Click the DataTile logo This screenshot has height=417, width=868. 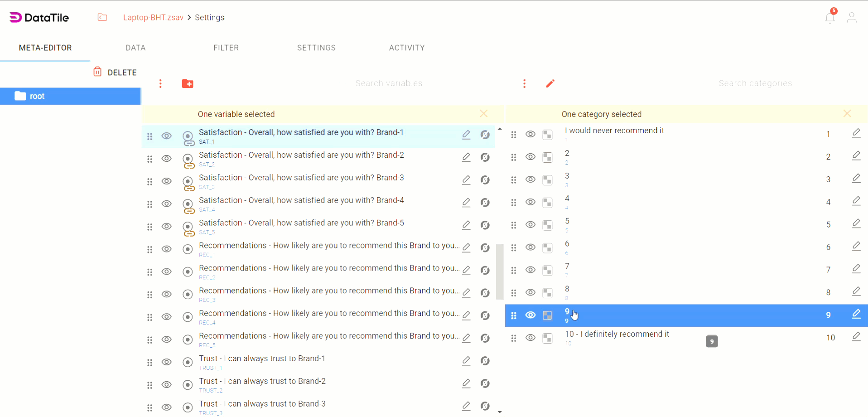[39, 17]
